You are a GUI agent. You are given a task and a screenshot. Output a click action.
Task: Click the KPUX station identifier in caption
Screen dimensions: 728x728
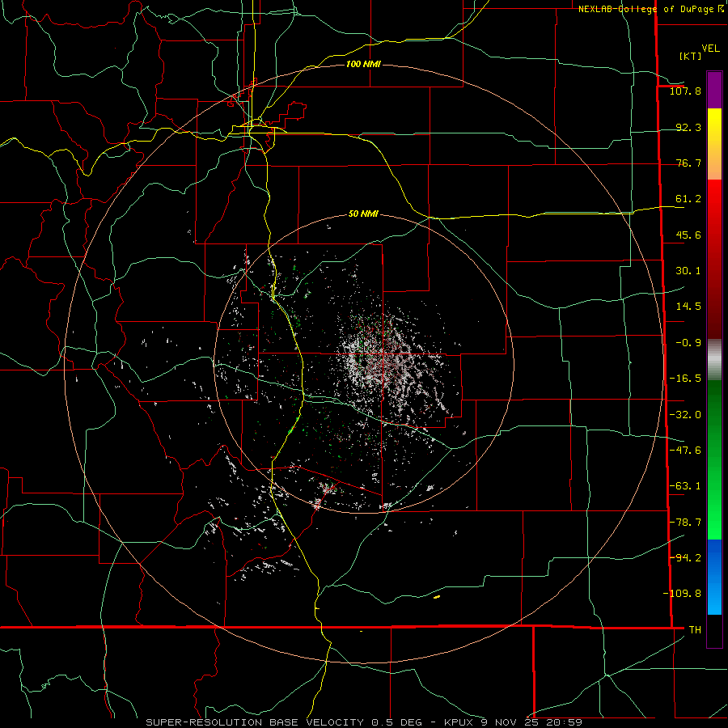click(459, 722)
